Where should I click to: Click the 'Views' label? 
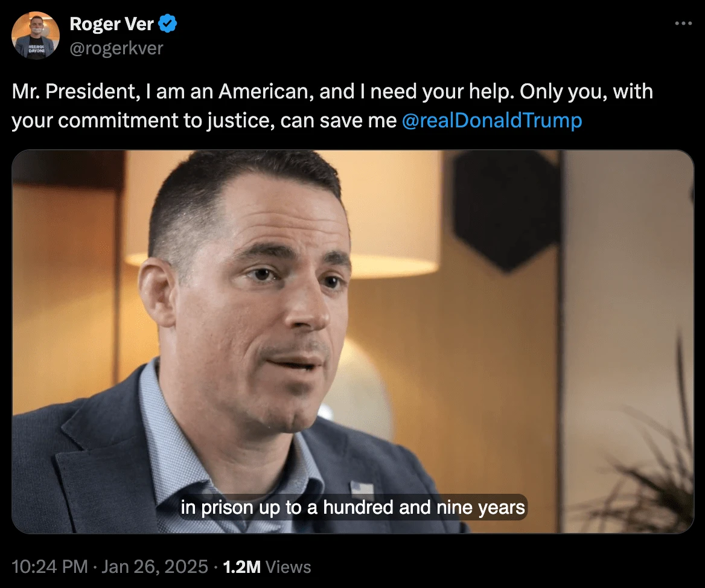(288, 567)
